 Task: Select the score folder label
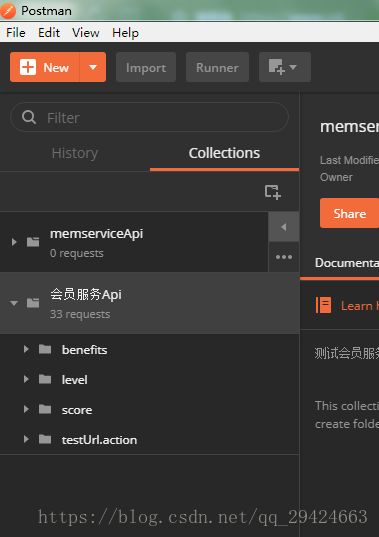pos(77,410)
